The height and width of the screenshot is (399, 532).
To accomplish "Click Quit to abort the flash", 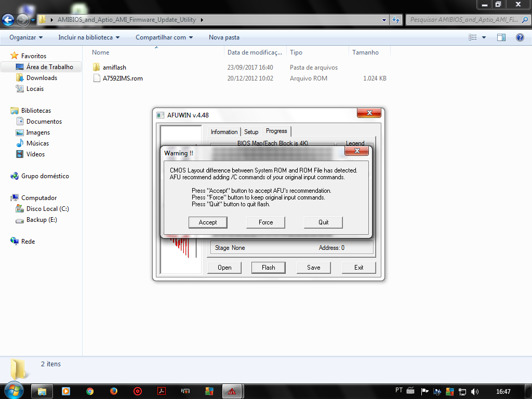I will [x=323, y=222].
